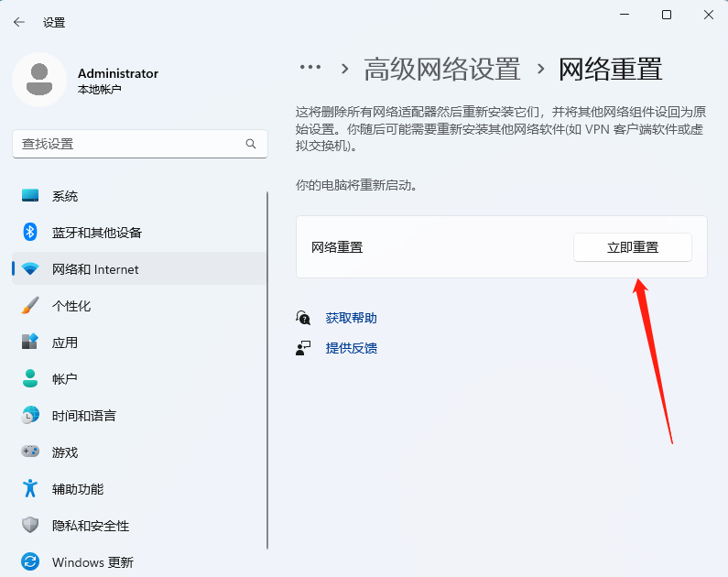Image resolution: width=728 pixels, height=577 pixels.
Task: Open the 应用 settings page
Action: (139, 343)
